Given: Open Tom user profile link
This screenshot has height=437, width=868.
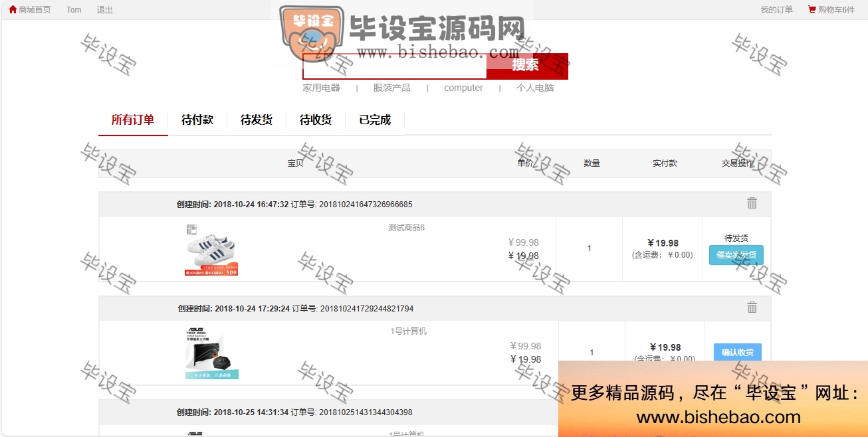Looking at the screenshot, I should tap(74, 10).
